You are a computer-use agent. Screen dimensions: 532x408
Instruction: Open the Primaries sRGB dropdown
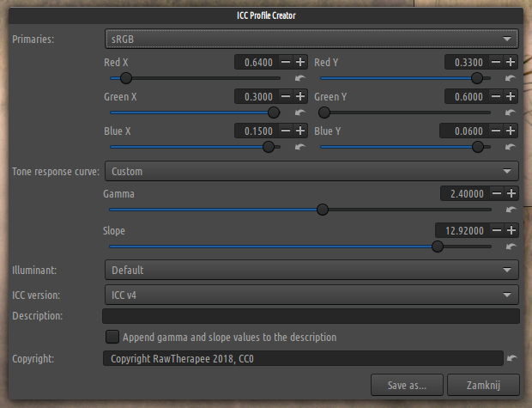(311, 39)
